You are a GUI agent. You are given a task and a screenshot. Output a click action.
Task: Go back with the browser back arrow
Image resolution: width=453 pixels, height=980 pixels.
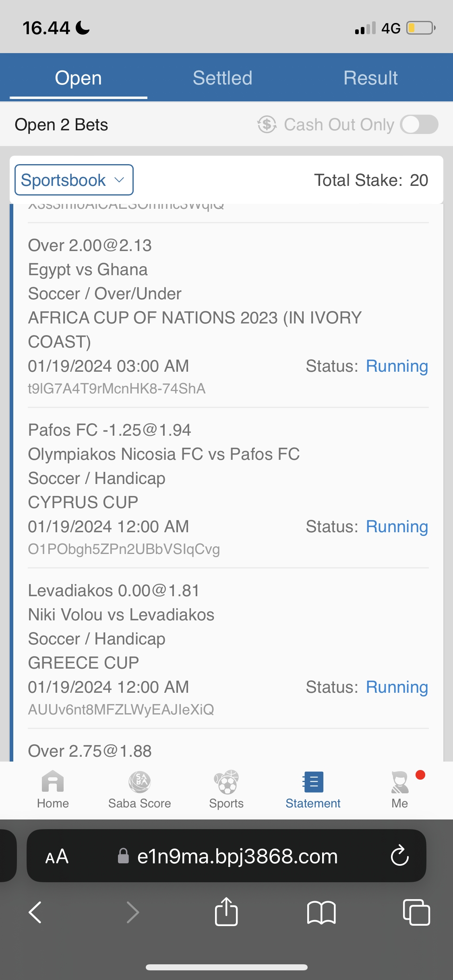tap(35, 912)
